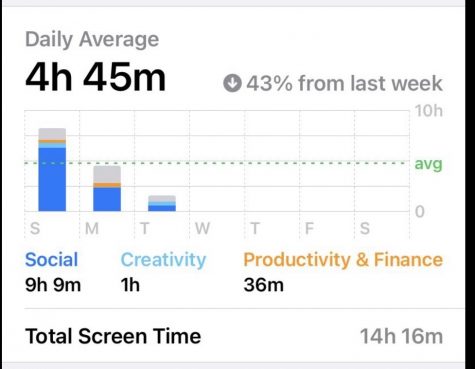Open Productivity & Finance category
The width and height of the screenshot is (475, 369).
click(343, 260)
